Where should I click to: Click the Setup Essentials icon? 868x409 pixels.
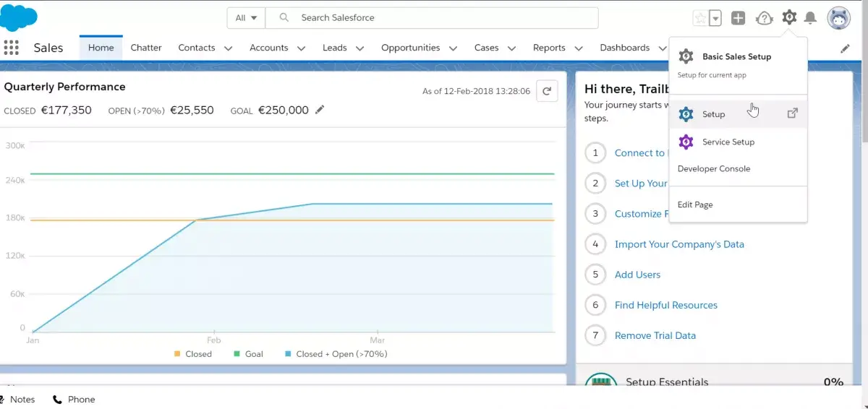pos(600,382)
